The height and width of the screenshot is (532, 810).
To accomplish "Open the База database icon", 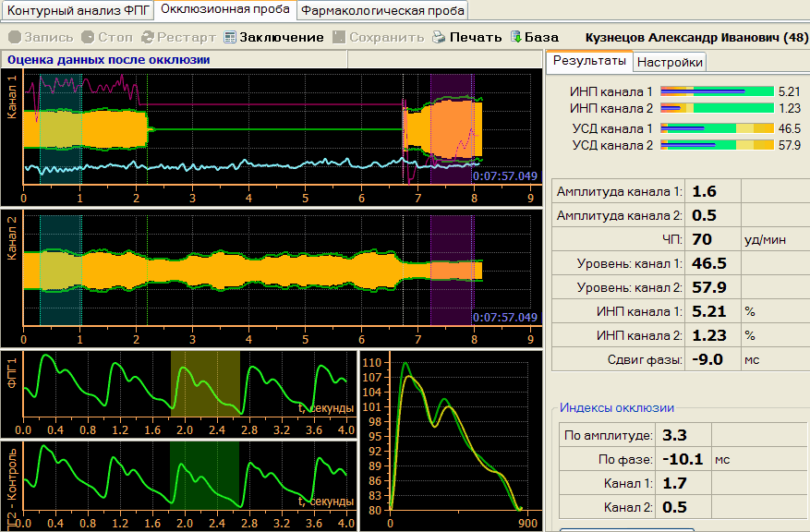I will 515,38.
